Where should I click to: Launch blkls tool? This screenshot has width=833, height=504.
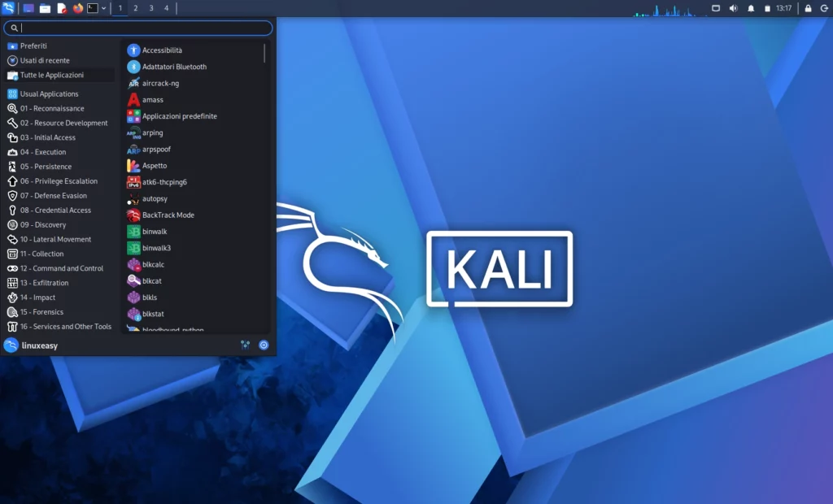tap(194, 298)
